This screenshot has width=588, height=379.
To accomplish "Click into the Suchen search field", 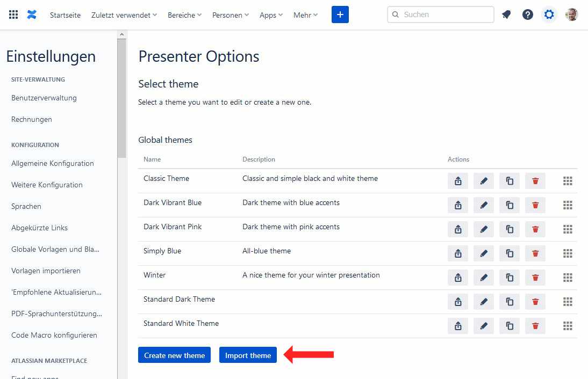I will (x=446, y=15).
